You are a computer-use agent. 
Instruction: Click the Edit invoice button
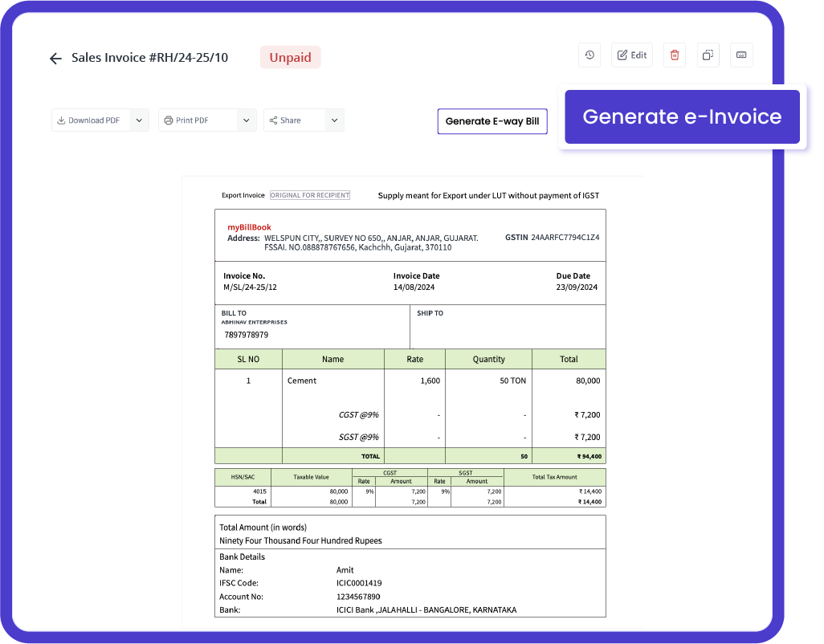pos(631,55)
